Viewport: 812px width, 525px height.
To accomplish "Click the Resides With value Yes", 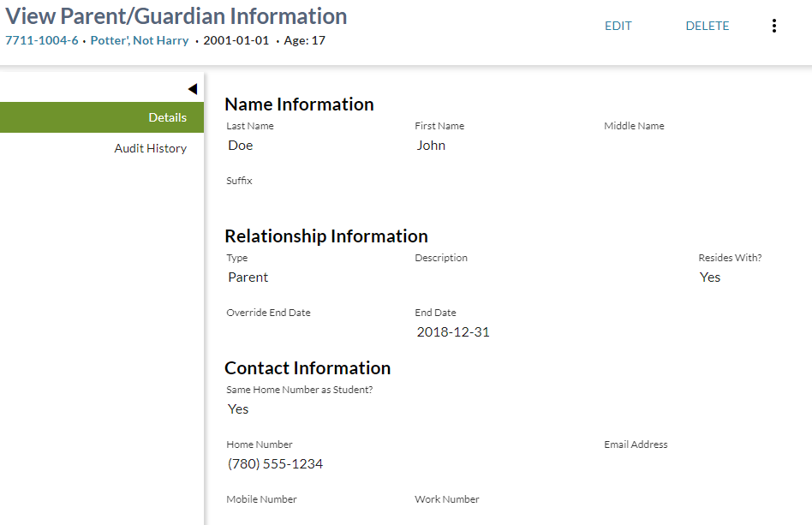I will point(710,277).
